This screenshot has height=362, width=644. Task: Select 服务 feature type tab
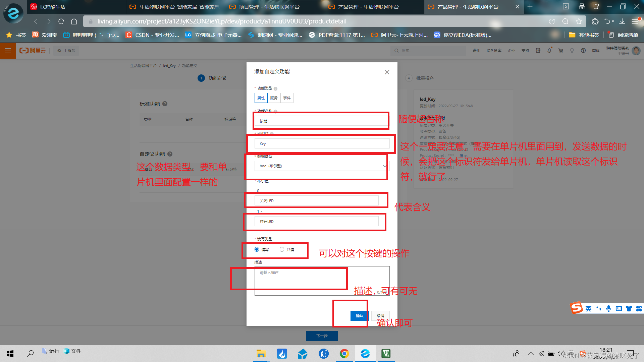273,98
